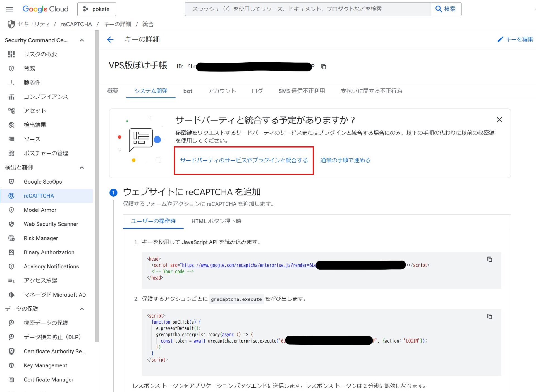The height and width of the screenshot is (392, 536).
Task: Open キーの詳細 breadcrumb link
Action: [x=117, y=24]
